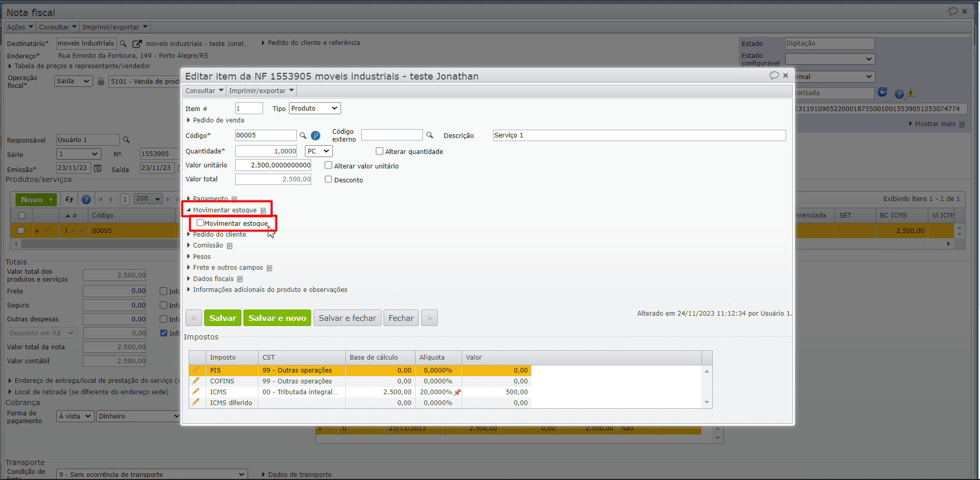
Task: Click the Valor unitário input field
Action: pos(273,165)
